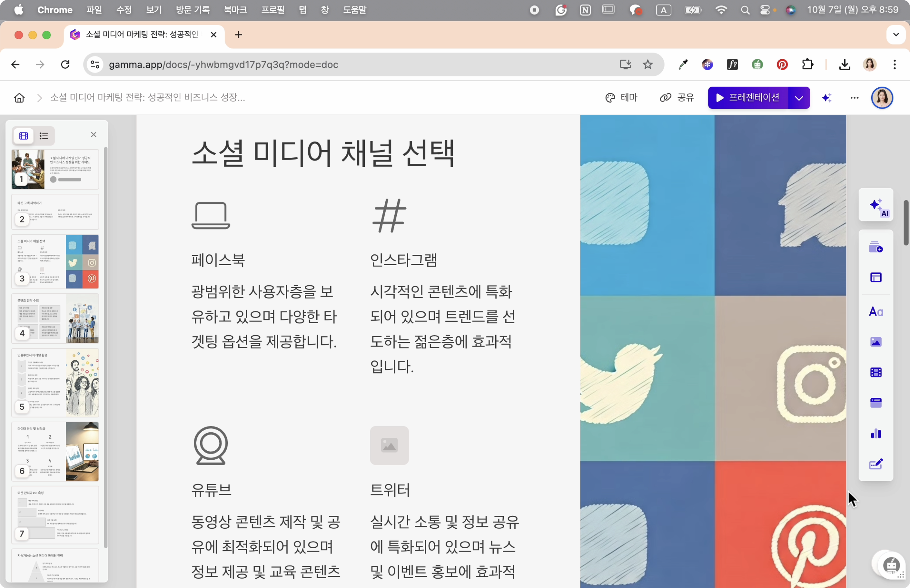Open the embed apps and webpages icon
Viewport: 910px width, 588px height.
coord(875,403)
